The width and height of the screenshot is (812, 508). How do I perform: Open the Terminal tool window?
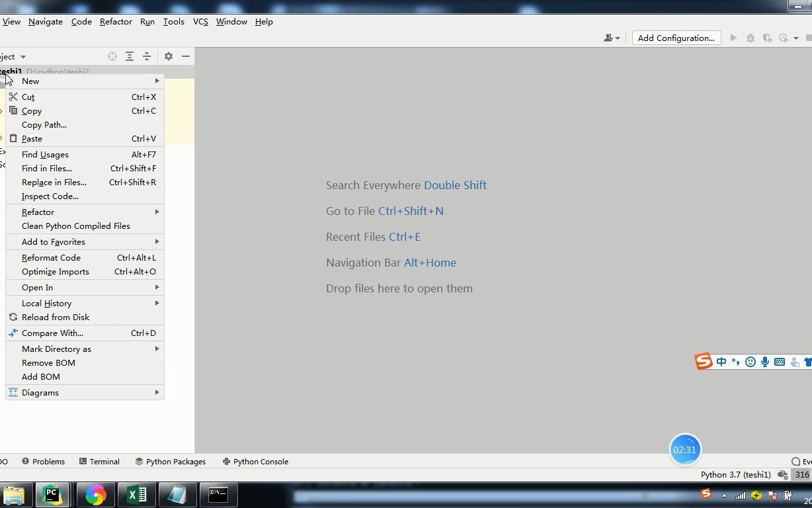[x=99, y=461]
